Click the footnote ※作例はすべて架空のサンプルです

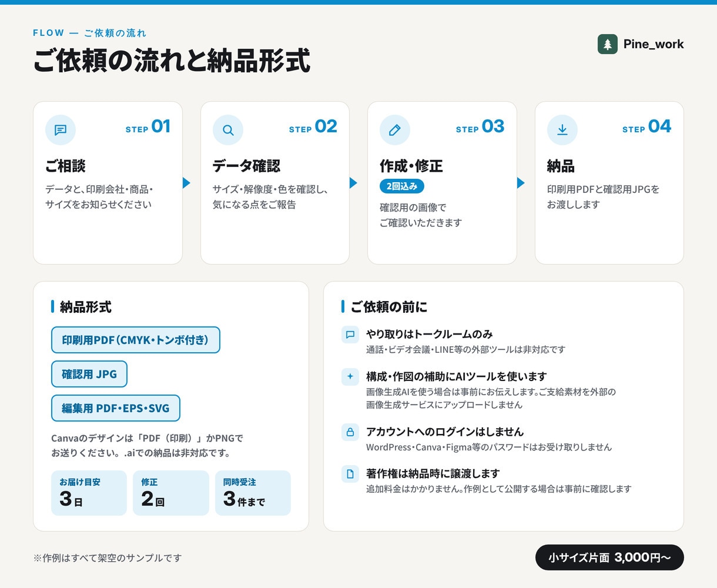(108, 557)
